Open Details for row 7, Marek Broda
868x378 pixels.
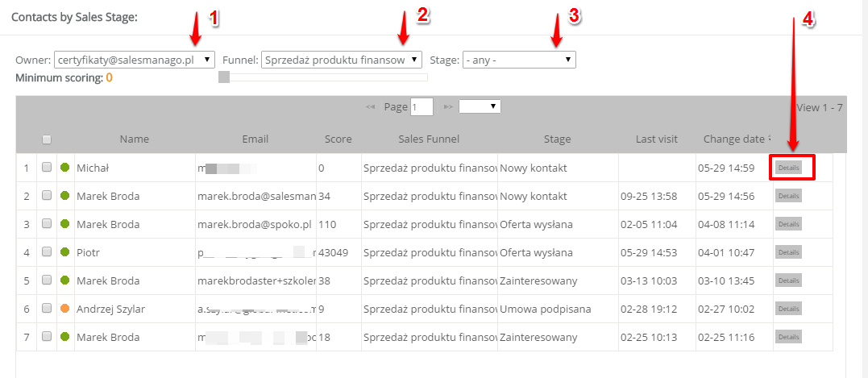[788, 337]
